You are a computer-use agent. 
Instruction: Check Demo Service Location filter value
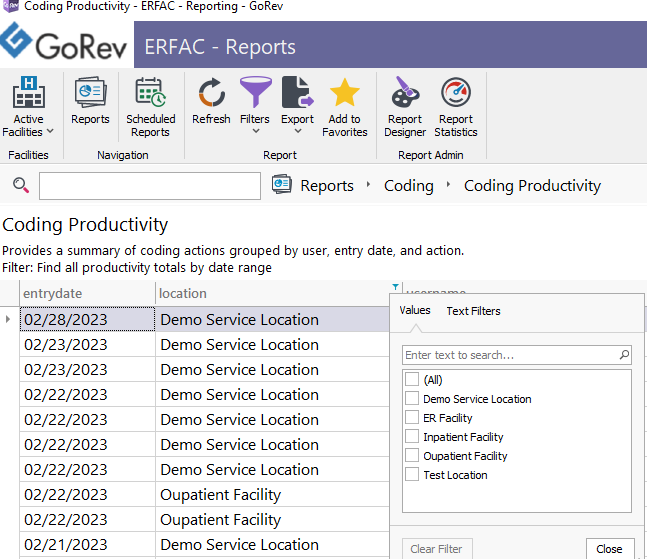412,399
